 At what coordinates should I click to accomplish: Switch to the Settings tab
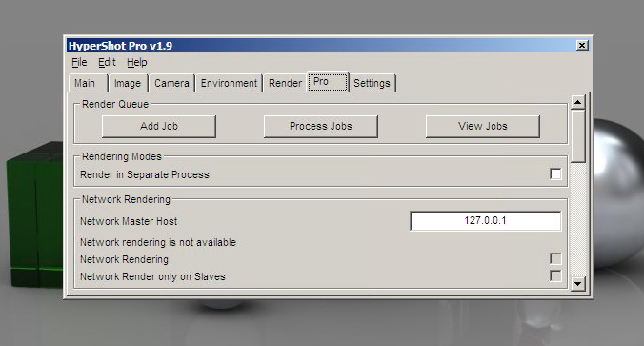point(372,84)
